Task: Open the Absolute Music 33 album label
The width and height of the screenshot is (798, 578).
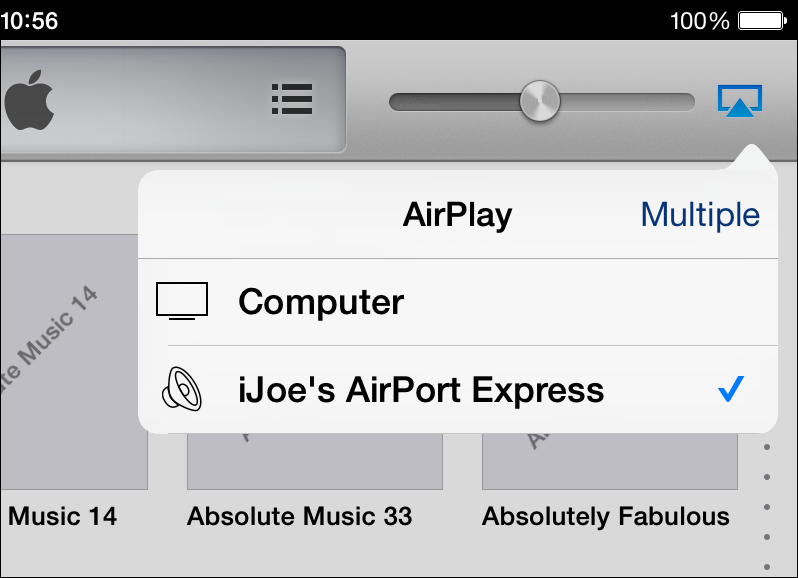Action: [x=299, y=516]
